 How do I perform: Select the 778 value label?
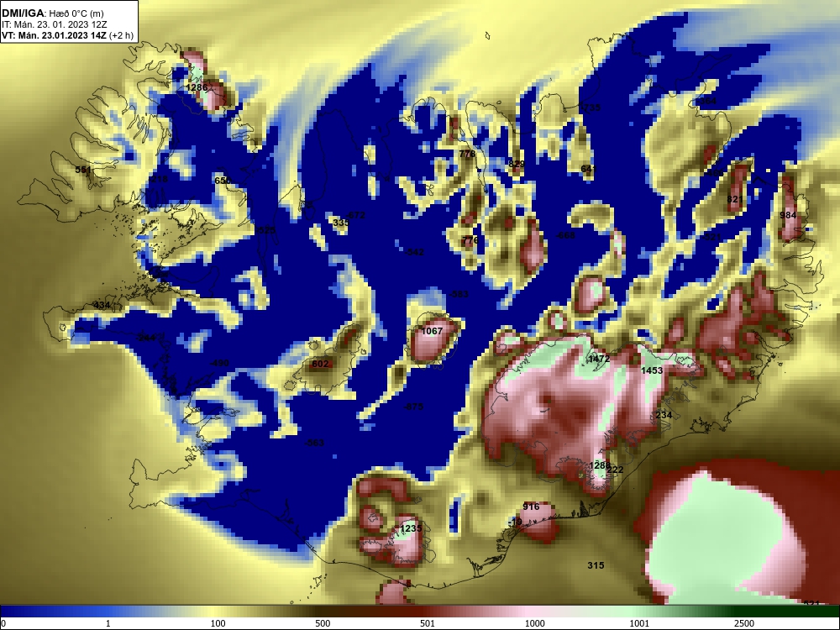pos(467,154)
